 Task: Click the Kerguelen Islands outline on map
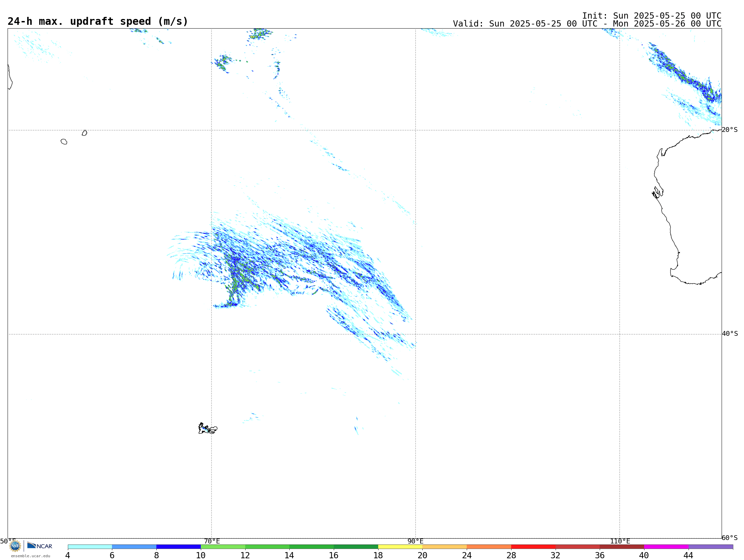tap(208, 428)
